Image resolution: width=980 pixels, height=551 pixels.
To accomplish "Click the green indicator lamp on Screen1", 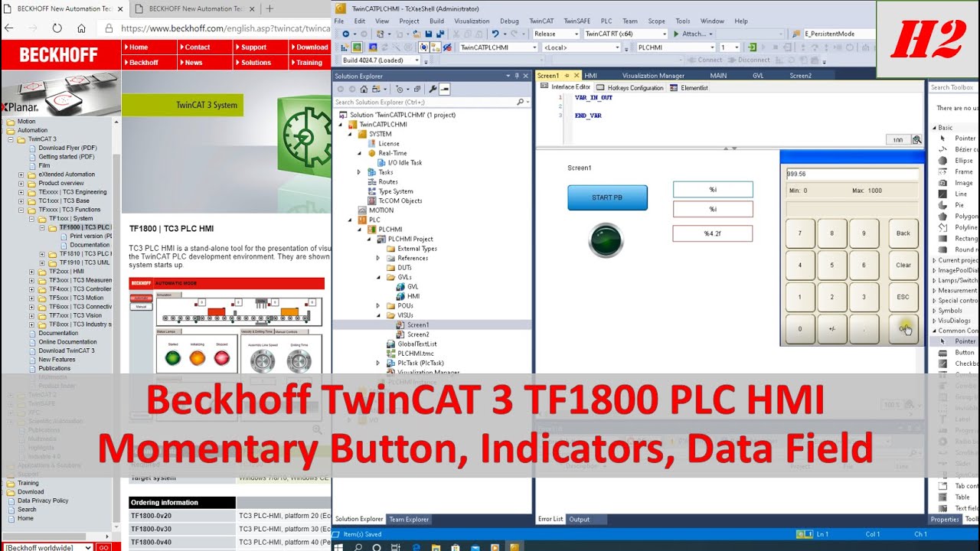I will coord(606,240).
